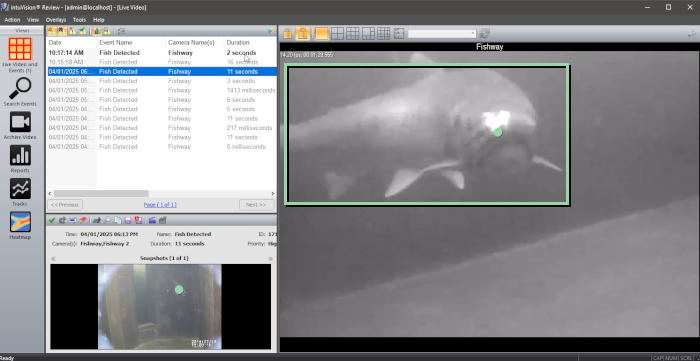Click the event list horizontal scrollbar
Viewport: 700px width, 361px height.
coord(161,194)
